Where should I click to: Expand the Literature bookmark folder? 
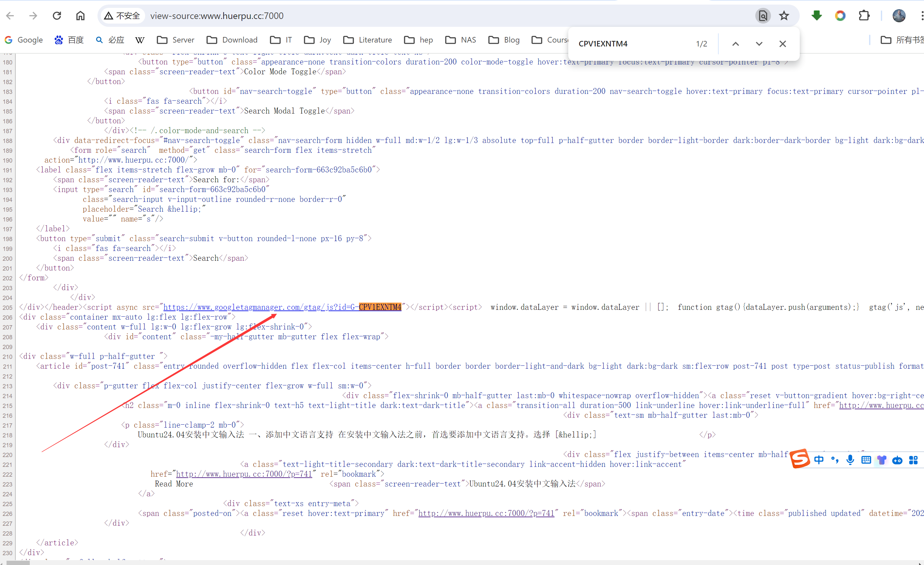[368, 40]
